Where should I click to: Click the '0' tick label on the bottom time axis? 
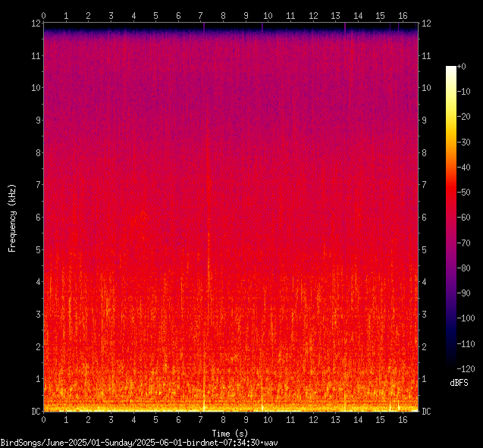44,420
